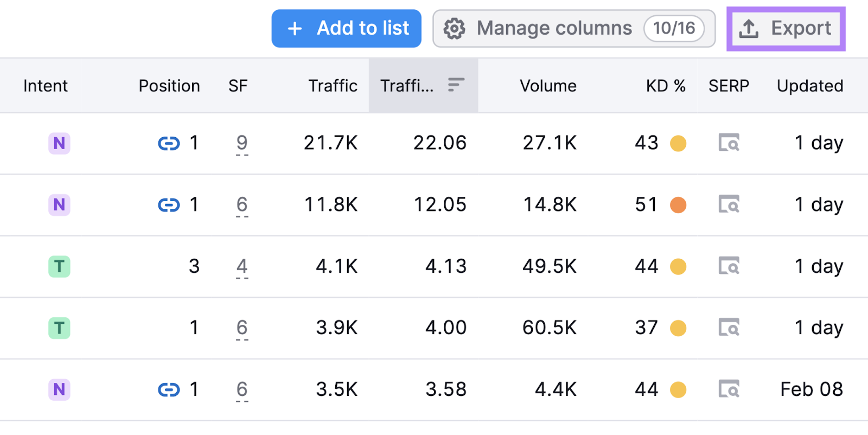
Task: Click volume value 27.1K
Action: [550, 143]
